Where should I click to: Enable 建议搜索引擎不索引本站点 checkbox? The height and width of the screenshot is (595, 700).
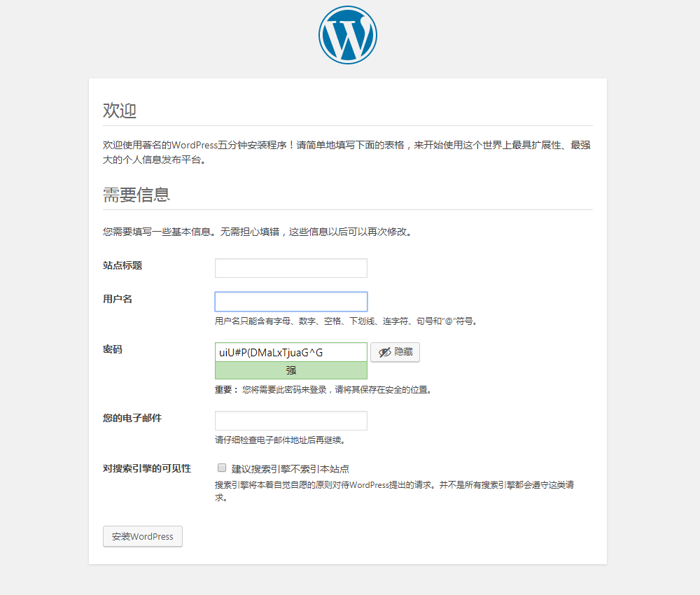point(222,468)
